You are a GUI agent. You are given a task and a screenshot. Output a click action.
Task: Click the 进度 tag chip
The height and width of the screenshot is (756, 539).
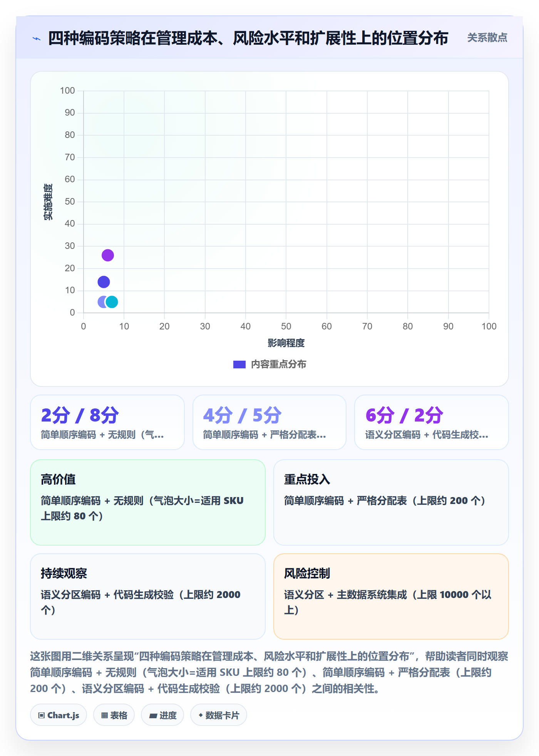tap(162, 715)
